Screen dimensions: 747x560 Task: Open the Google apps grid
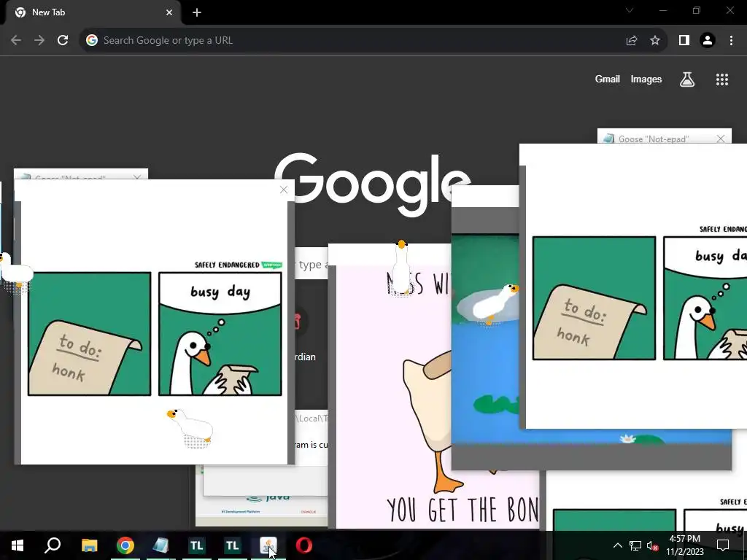(x=722, y=79)
